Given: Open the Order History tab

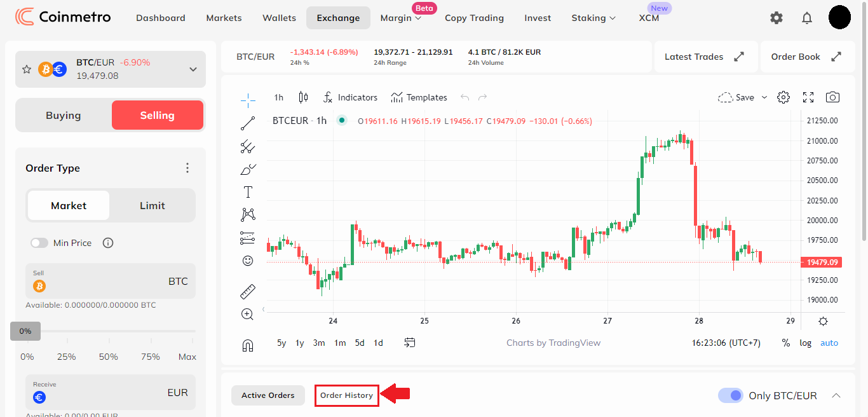Looking at the screenshot, I should [x=346, y=395].
